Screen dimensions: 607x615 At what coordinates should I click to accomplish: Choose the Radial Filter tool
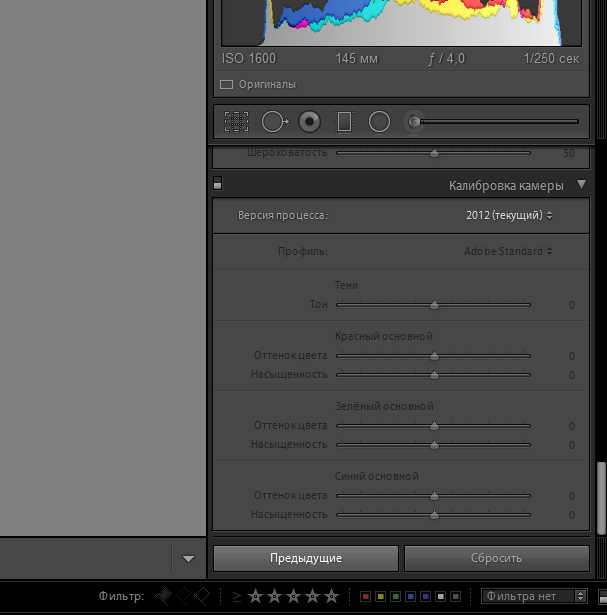pyautogui.click(x=379, y=122)
